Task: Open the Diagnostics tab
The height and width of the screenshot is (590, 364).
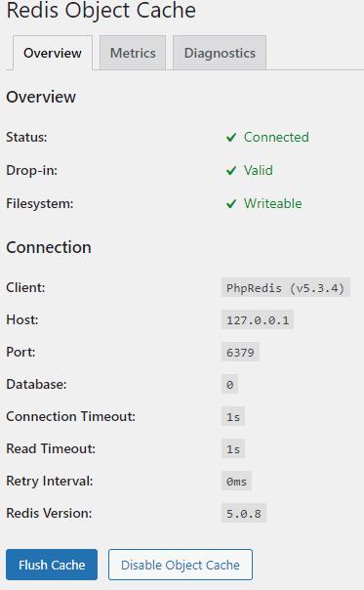Action: (x=220, y=53)
